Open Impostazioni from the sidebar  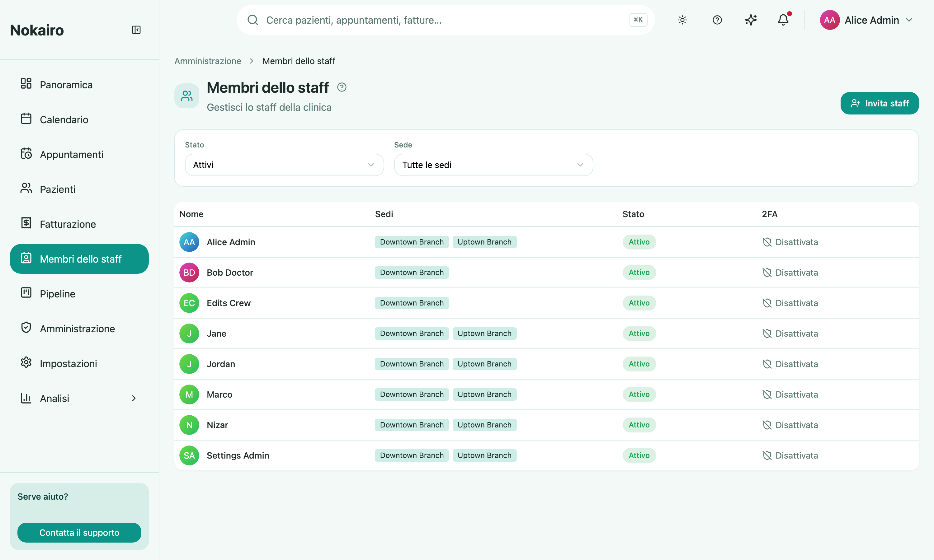tap(79, 363)
